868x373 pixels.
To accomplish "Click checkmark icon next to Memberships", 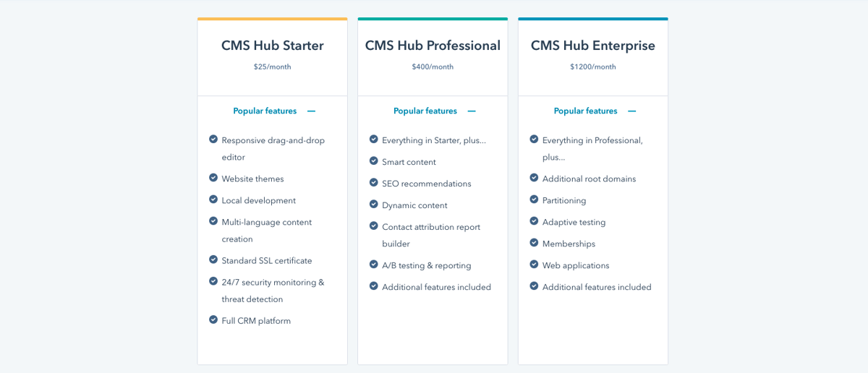I will (x=534, y=243).
